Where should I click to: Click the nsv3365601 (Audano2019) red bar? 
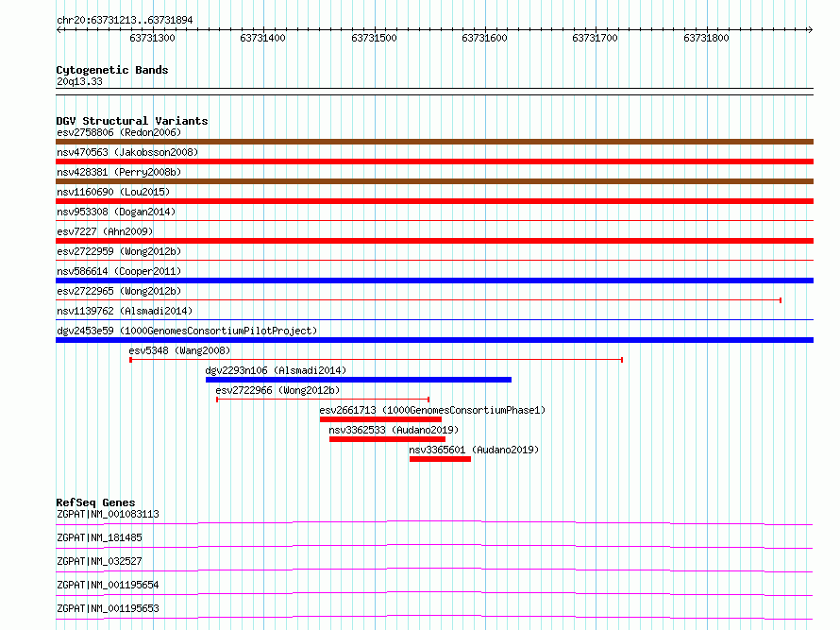pos(441,459)
